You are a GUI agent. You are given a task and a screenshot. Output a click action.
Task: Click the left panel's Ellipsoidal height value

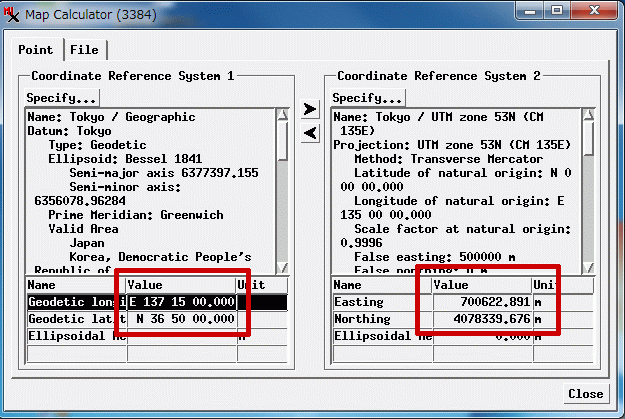(x=181, y=336)
